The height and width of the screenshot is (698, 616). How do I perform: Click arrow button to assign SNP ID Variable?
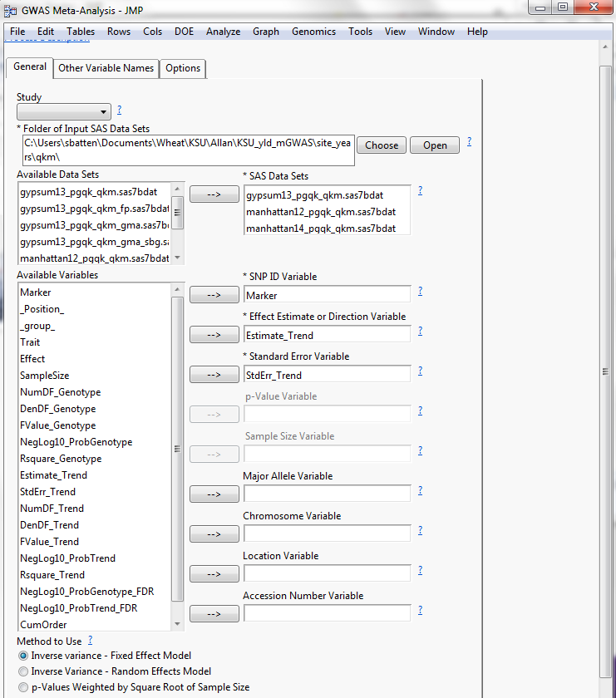(x=214, y=295)
